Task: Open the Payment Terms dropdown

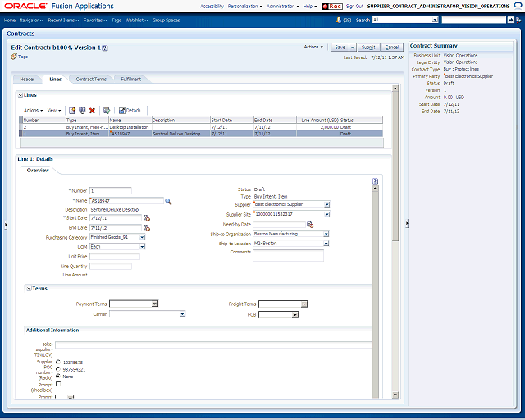Action: 155,304
